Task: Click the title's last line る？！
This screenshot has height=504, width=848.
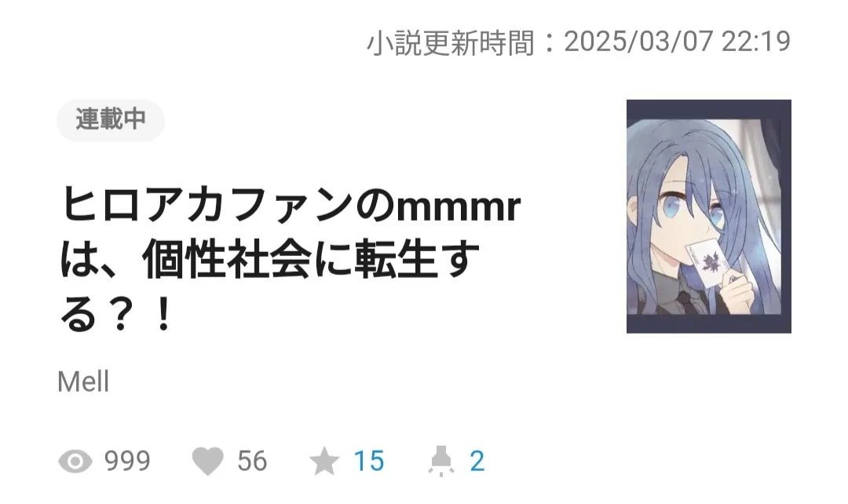Action: pos(116,314)
